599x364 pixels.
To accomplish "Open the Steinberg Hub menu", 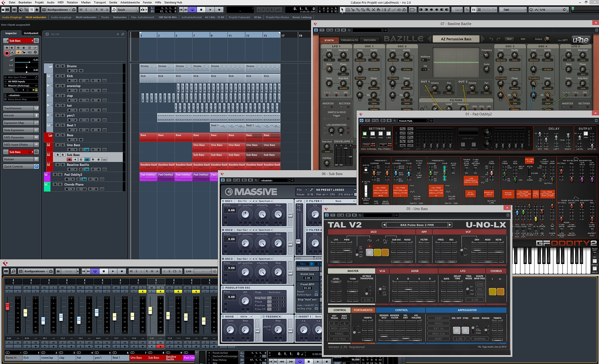I will [173, 2].
